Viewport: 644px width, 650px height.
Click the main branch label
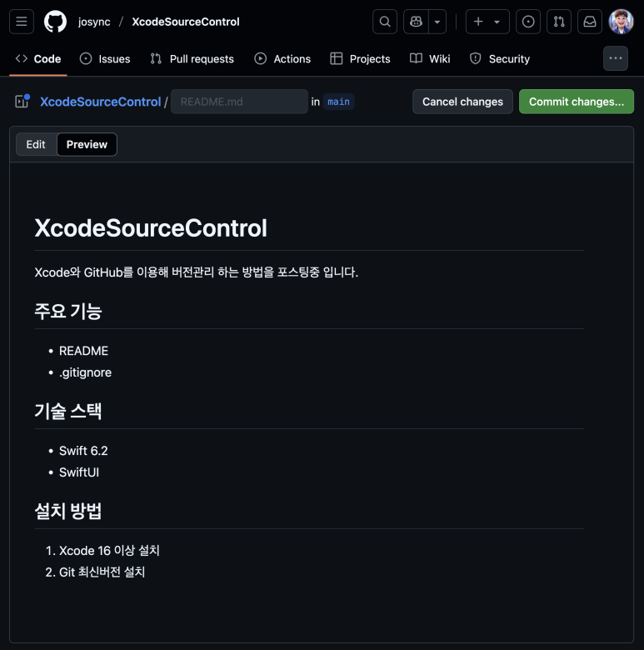[x=338, y=102]
